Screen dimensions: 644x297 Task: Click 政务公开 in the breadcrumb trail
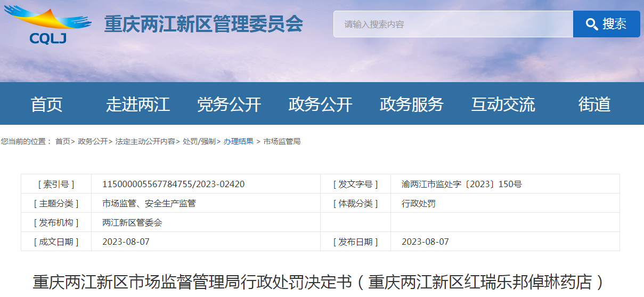[93, 141]
